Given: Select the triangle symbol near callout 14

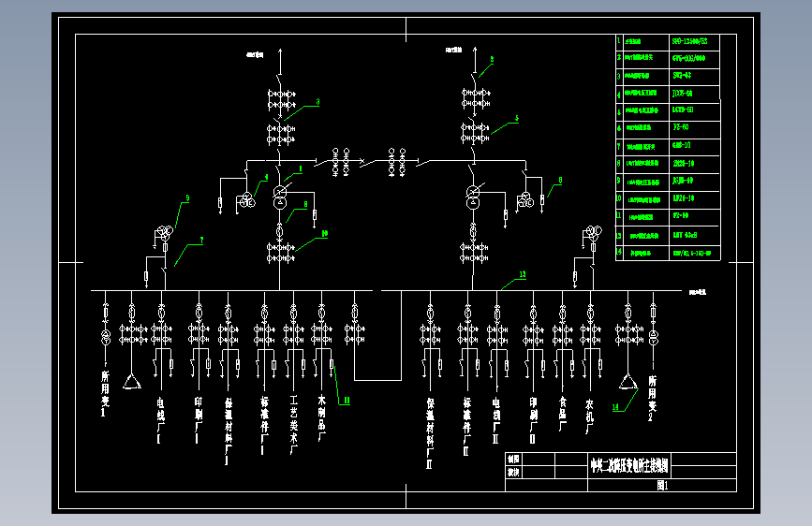Looking at the screenshot, I should [x=628, y=382].
